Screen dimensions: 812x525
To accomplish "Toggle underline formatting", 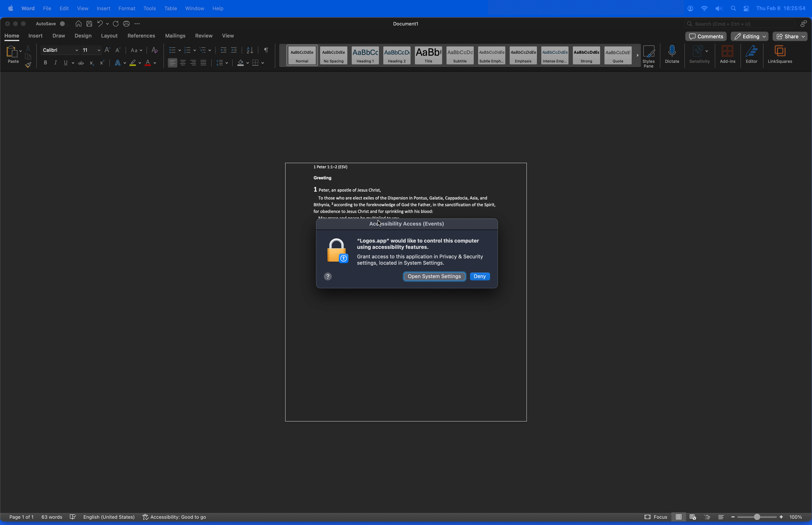I will tap(66, 63).
